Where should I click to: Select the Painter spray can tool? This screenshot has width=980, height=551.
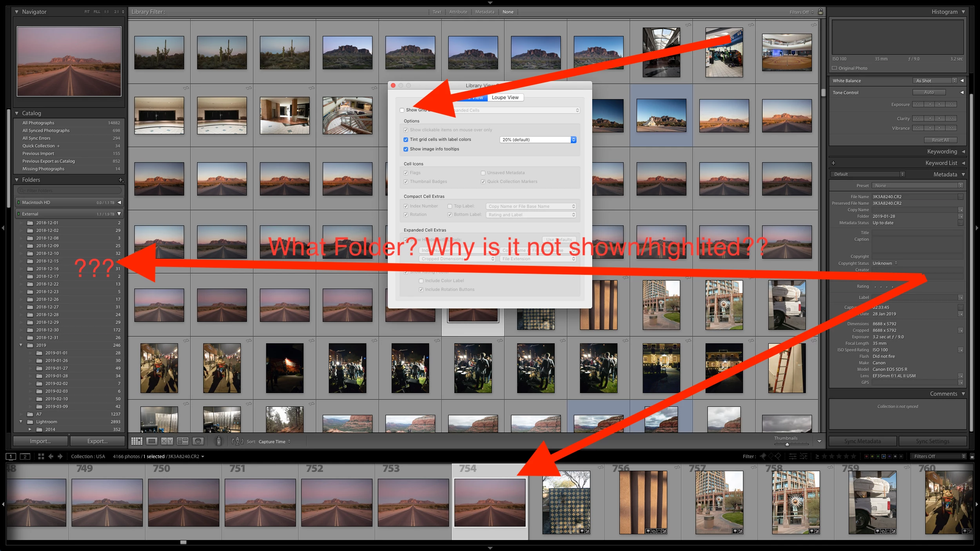pyautogui.click(x=219, y=441)
